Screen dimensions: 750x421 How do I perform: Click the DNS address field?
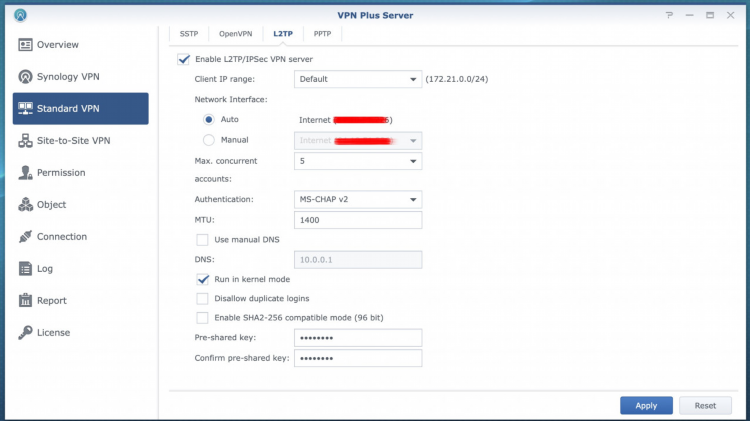coord(358,260)
